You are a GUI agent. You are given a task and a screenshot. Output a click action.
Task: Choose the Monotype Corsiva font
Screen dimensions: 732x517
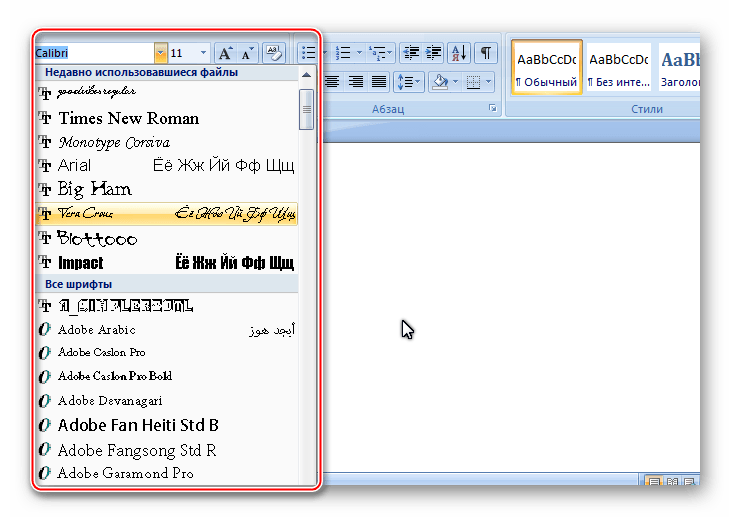(x=167, y=142)
